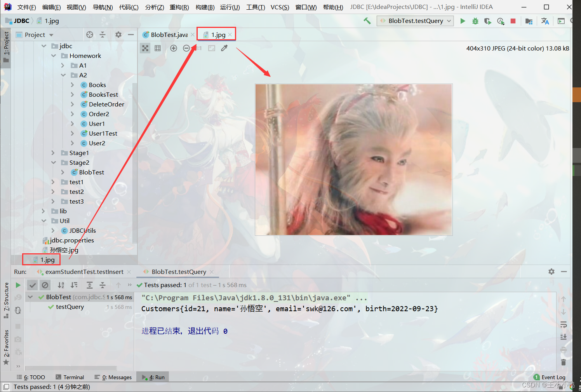Open Run panel settings gear
The height and width of the screenshot is (392, 581).
[x=551, y=272]
